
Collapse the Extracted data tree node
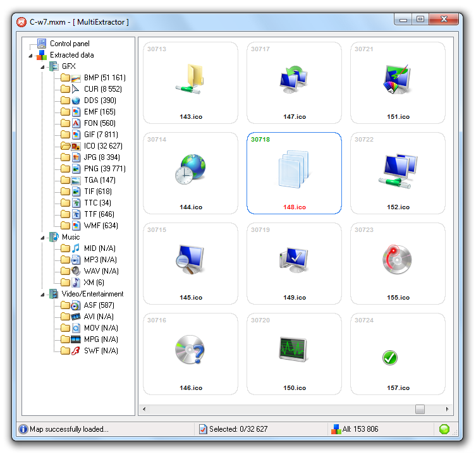click(x=30, y=55)
